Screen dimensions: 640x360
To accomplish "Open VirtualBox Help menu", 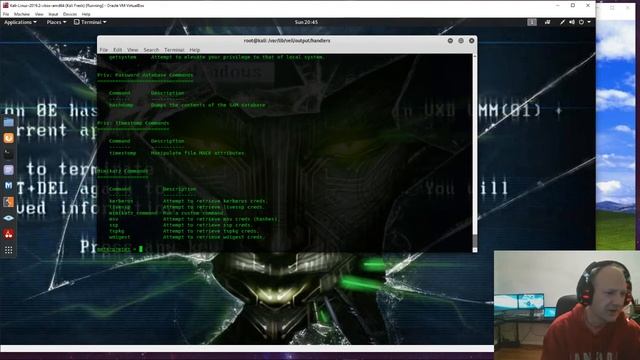I will [86, 14].
